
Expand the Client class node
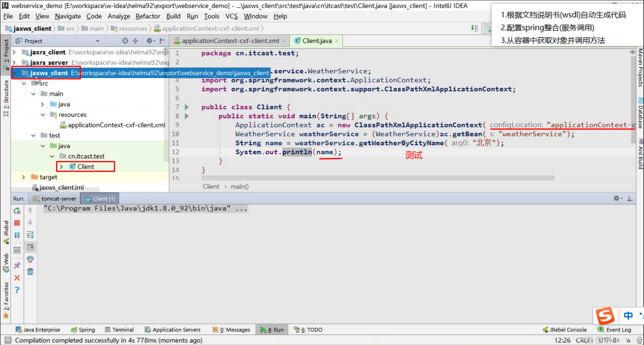[x=61, y=166]
